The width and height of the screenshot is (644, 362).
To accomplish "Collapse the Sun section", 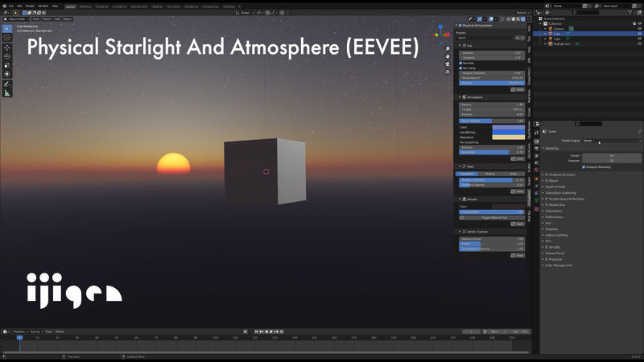I will pos(460,46).
